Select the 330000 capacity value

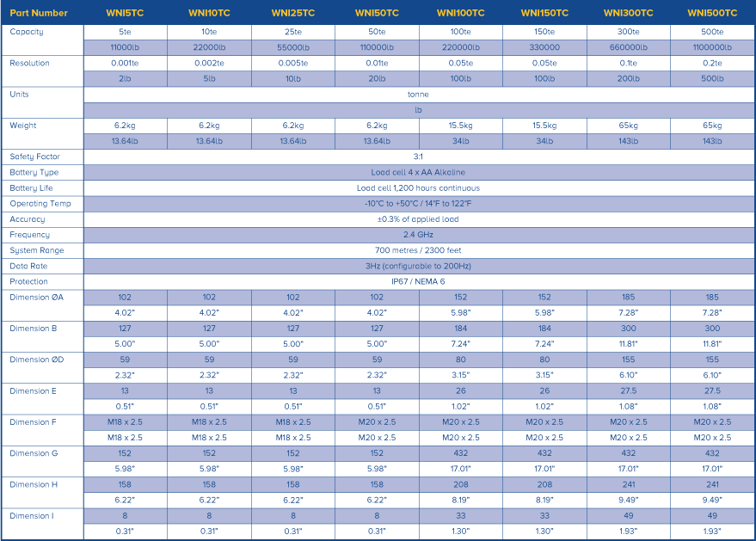(x=544, y=48)
